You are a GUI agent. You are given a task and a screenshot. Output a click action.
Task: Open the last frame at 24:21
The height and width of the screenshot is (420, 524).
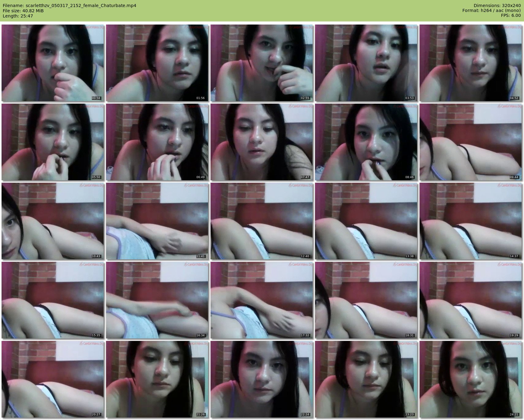pos(470,379)
